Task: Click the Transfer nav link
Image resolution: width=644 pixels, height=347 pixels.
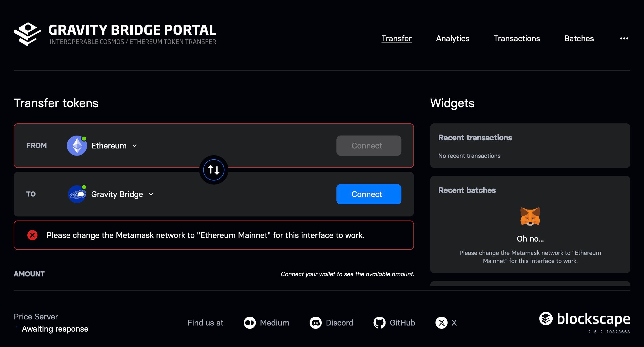Action: tap(396, 38)
